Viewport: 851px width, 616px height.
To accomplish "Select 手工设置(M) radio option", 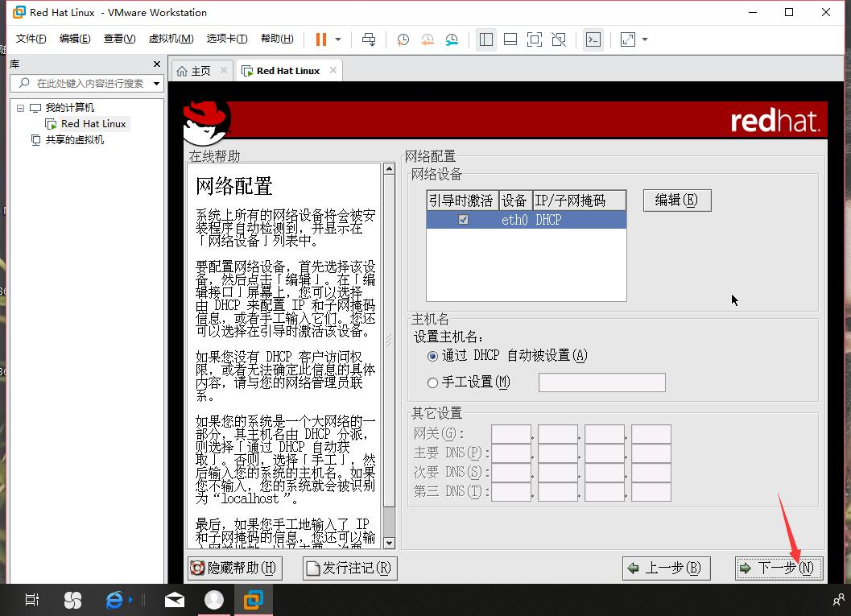I will (x=432, y=383).
